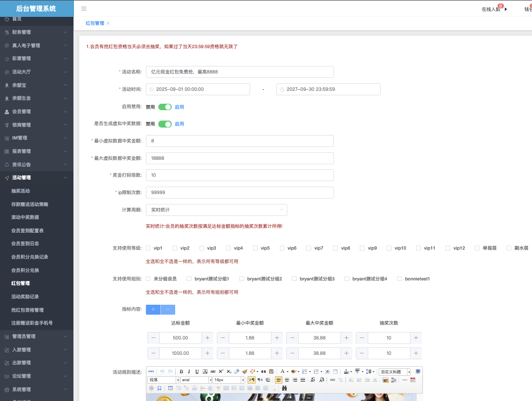Insert special character with the omega icon
Viewport: 532px width, 401px height.
(x=159, y=388)
